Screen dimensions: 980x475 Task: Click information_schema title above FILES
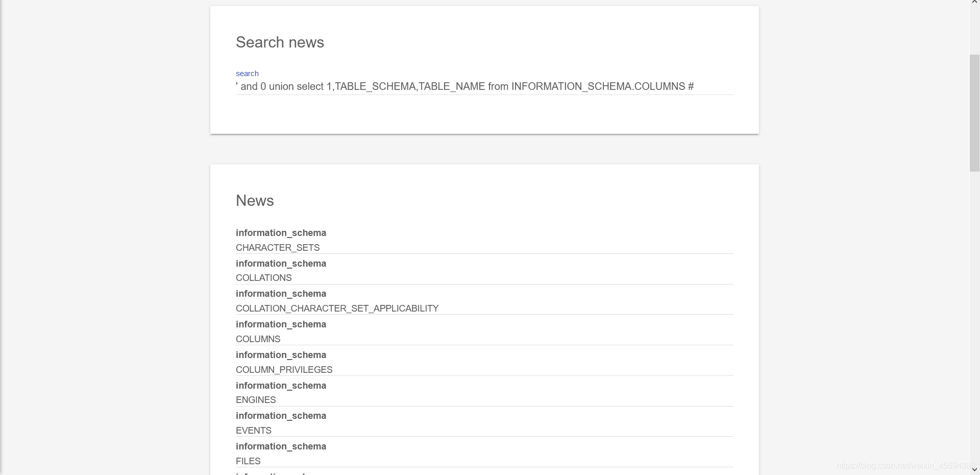(x=281, y=446)
